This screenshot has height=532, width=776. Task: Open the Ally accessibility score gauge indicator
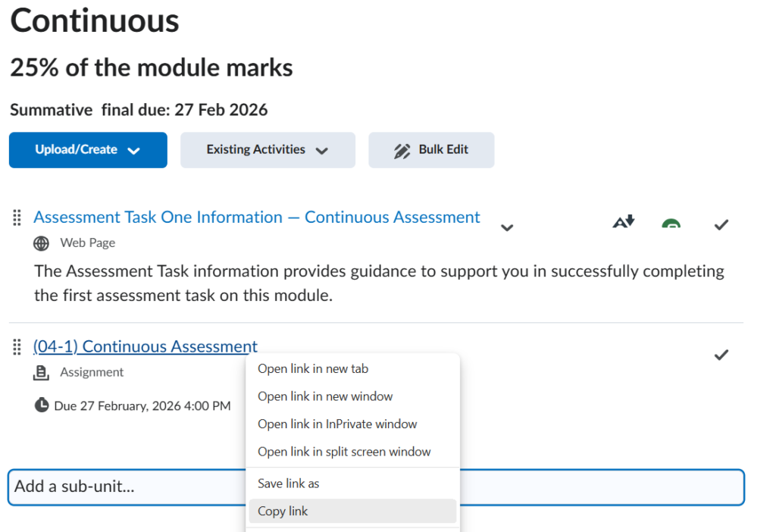pos(671,222)
